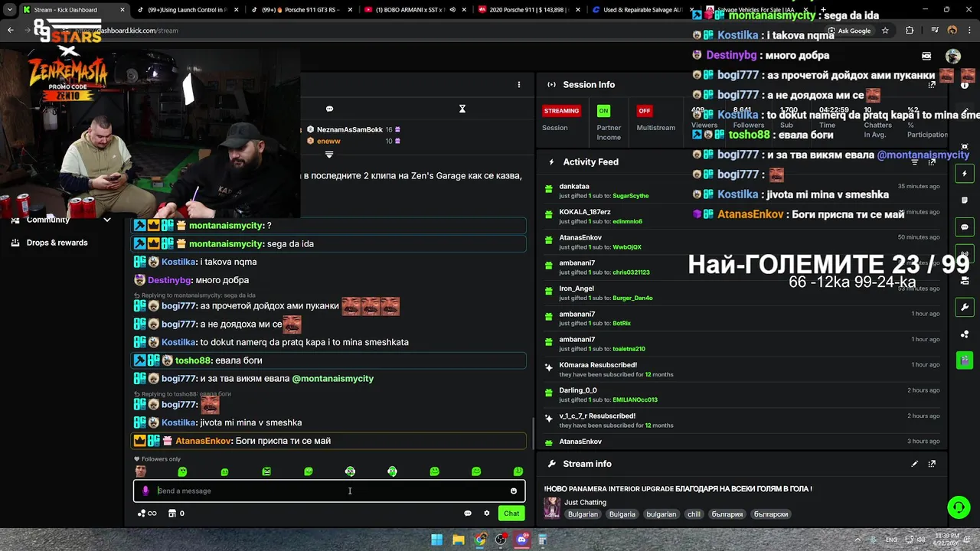Click the Session Info broadcast icon

(x=551, y=85)
